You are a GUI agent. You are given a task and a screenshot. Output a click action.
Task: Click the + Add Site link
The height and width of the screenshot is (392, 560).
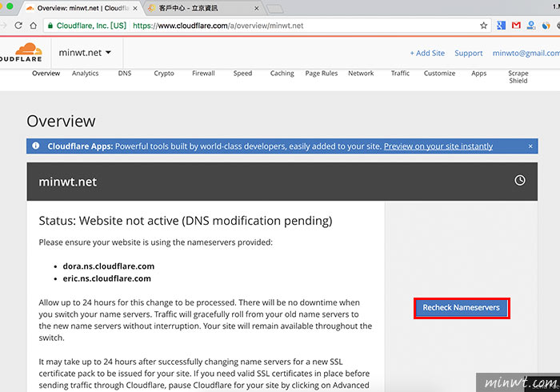click(427, 53)
